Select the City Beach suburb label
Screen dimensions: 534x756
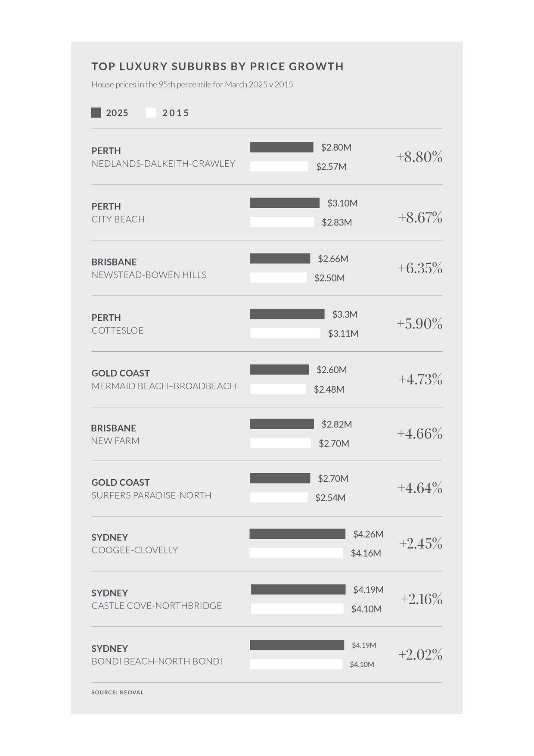118,219
